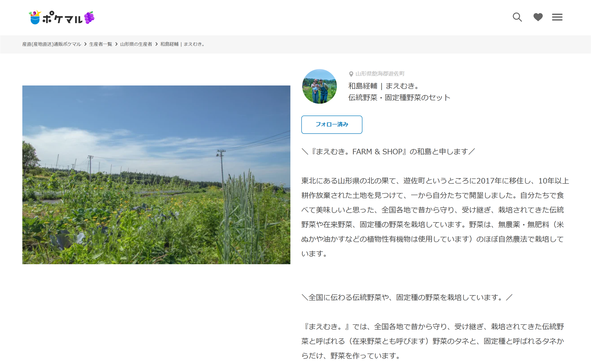Click the chevron before 和島経輔 breadcrumb
This screenshot has width=591, height=364.
click(156, 44)
